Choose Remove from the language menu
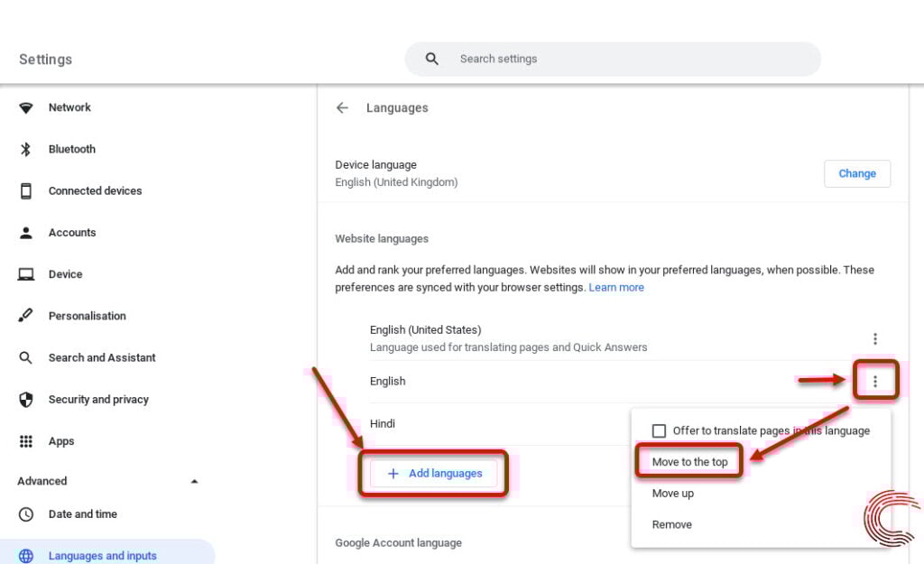 pyautogui.click(x=671, y=524)
